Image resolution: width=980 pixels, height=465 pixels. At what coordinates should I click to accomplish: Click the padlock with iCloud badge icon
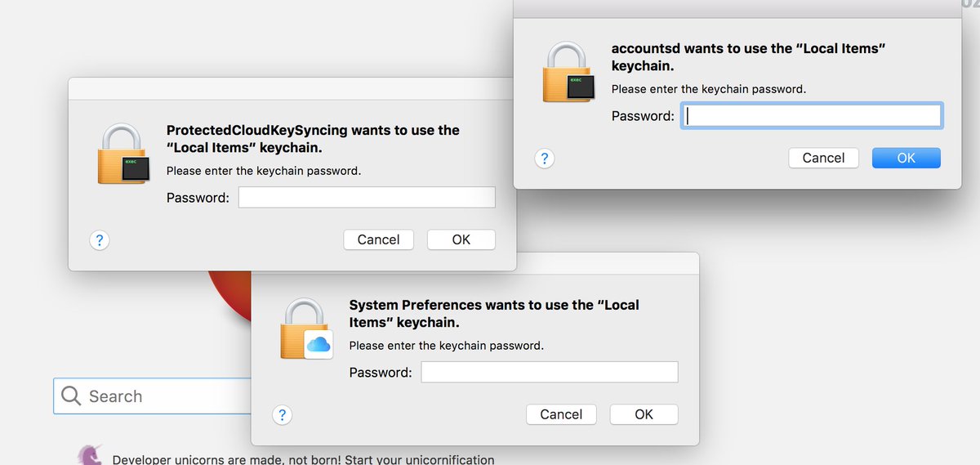pos(305,329)
